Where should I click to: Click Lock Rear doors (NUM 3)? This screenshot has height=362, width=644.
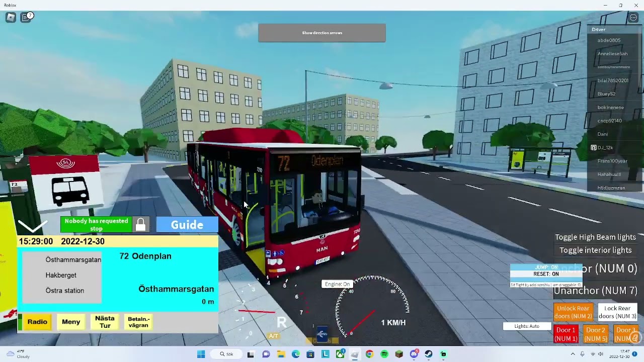pos(617,312)
